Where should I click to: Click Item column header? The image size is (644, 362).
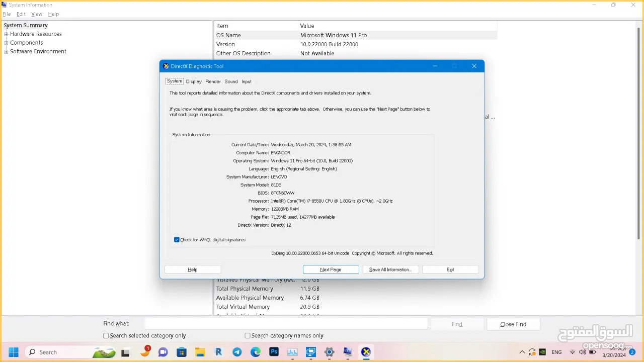click(x=256, y=26)
